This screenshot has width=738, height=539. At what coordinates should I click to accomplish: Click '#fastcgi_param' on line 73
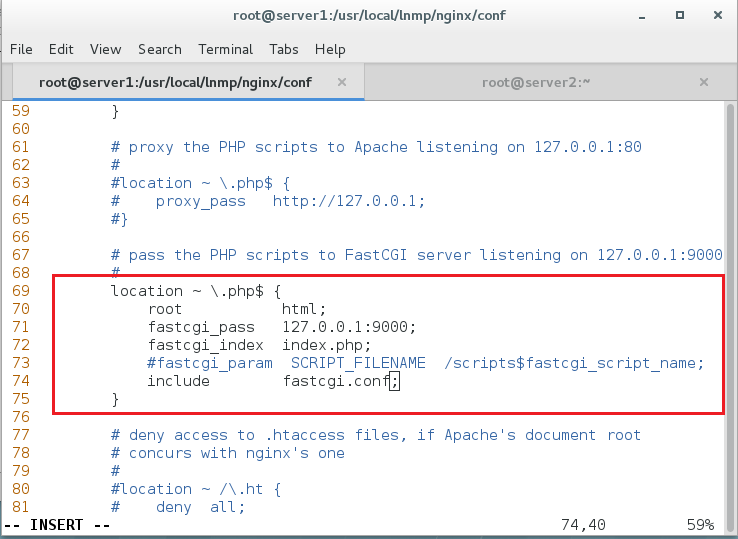click(209, 363)
